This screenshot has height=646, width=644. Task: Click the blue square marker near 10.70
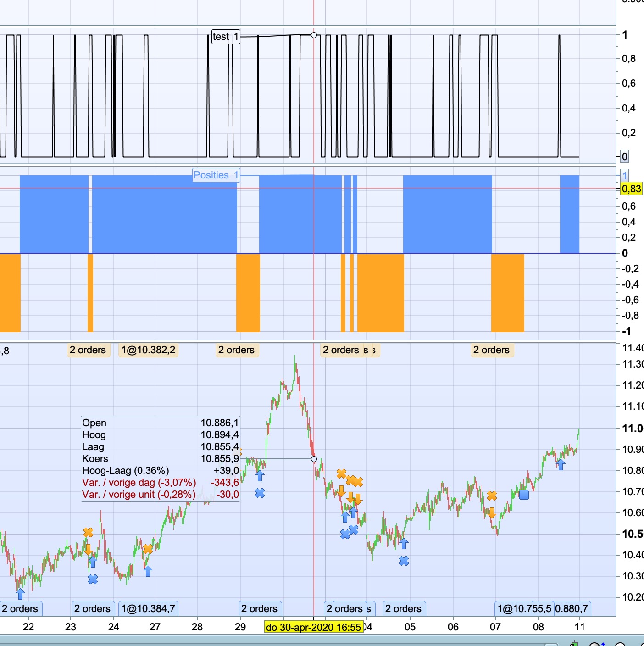[524, 495]
